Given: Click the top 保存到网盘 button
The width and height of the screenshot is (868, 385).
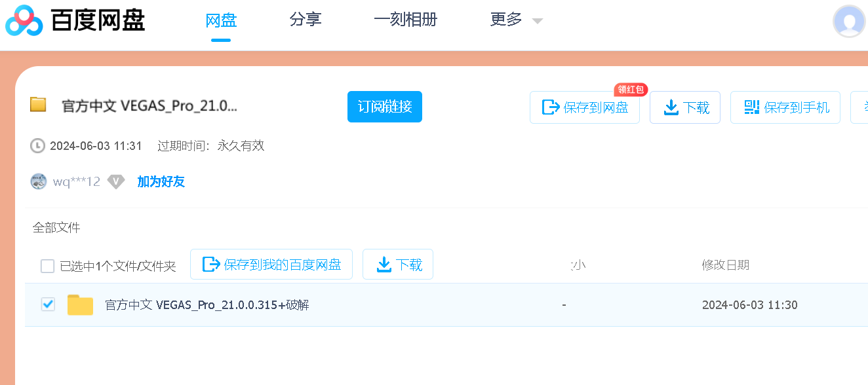Looking at the screenshot, I should tap(585, 107).
